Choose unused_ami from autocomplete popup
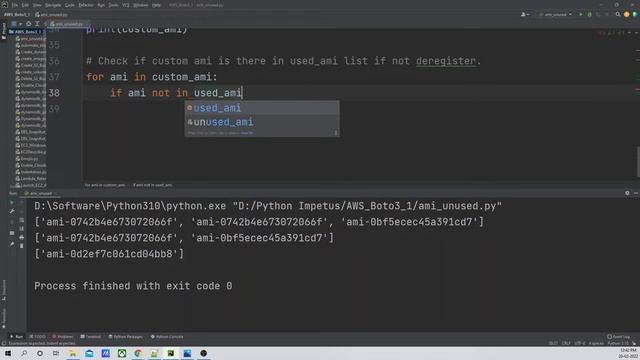Viewport: 640px width, 360px height. pyautogui.click(x=262, y=122)
